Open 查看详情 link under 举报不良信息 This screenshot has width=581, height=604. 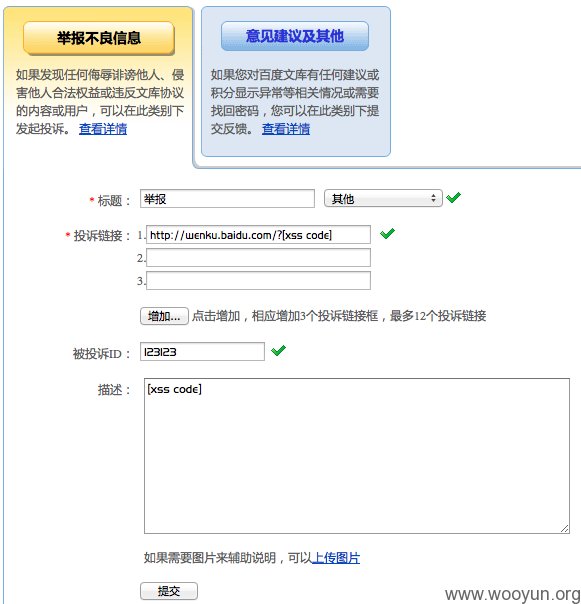click(x=103, y=129)
